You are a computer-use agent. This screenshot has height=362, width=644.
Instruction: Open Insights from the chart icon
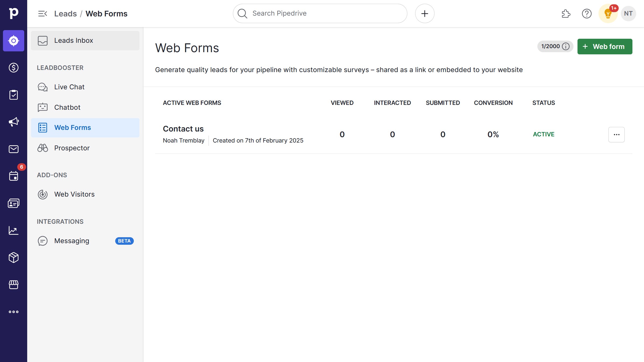tap(13, 230)
